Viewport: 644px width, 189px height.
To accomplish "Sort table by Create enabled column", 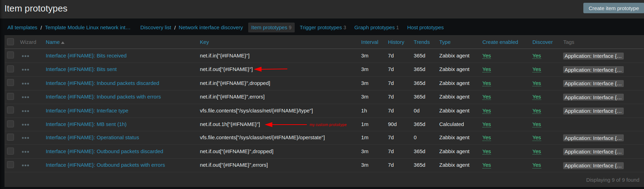I will (x=500, y=42).
